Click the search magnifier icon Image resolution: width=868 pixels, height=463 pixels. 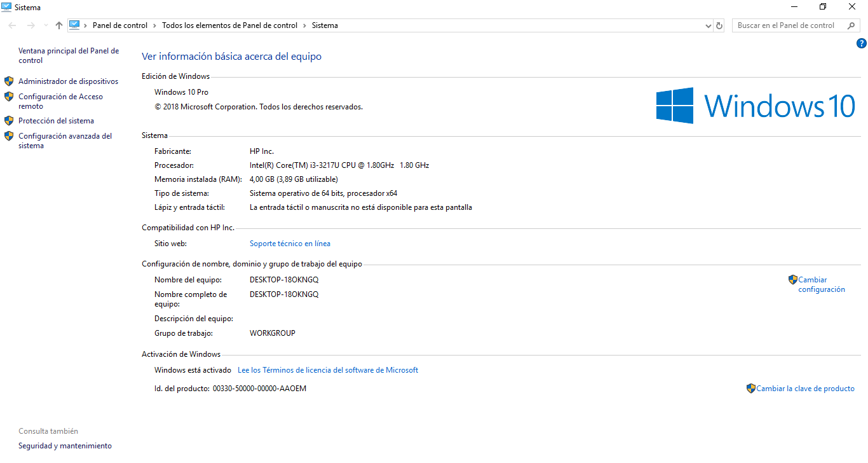tap(851, 25)
